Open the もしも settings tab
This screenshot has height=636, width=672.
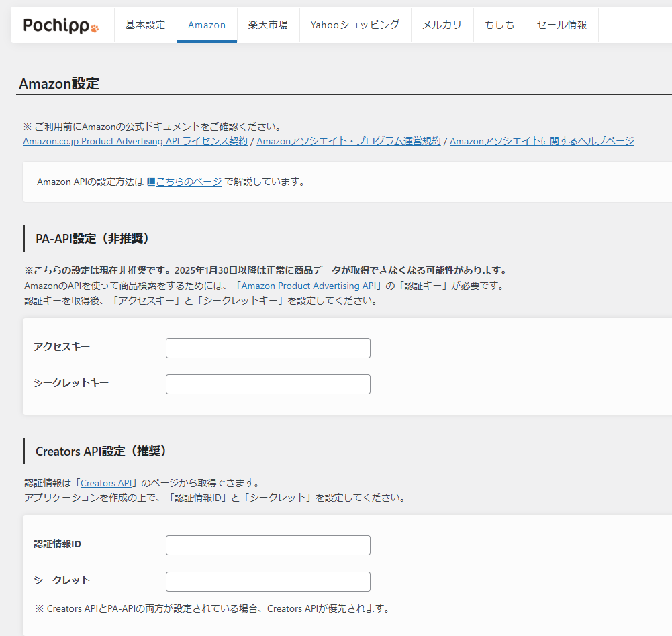coord(499,25)
